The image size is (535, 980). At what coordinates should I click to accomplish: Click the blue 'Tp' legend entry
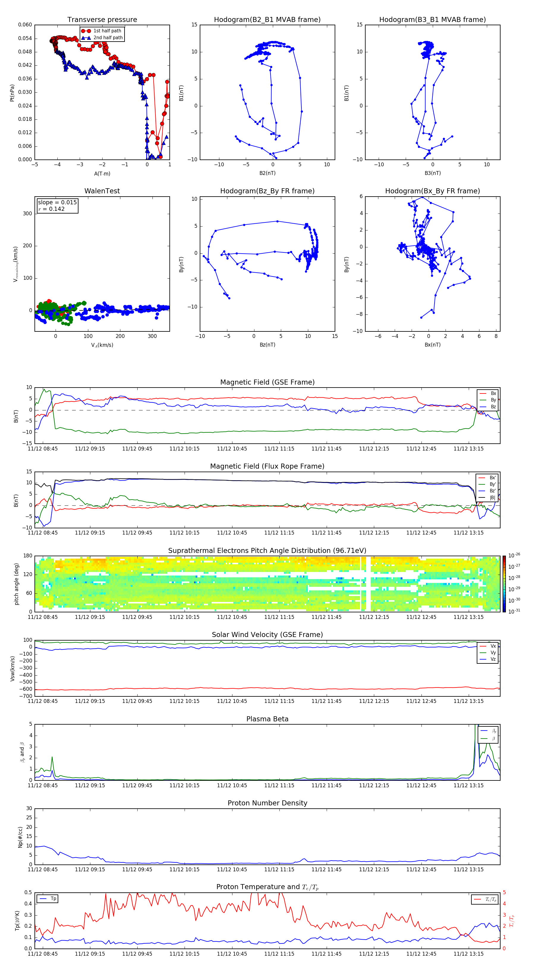tap(48, 899)
